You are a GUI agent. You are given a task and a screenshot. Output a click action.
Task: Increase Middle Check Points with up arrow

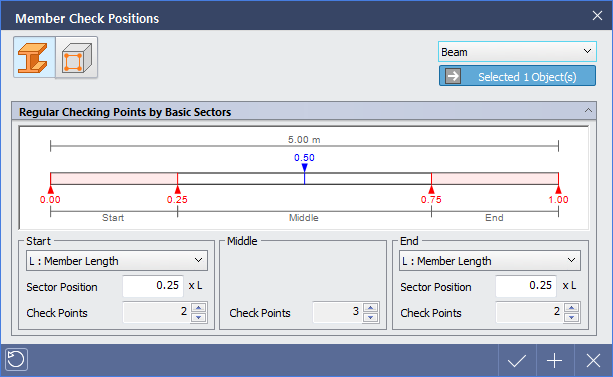pyautogui.click(x=371, y=307)
